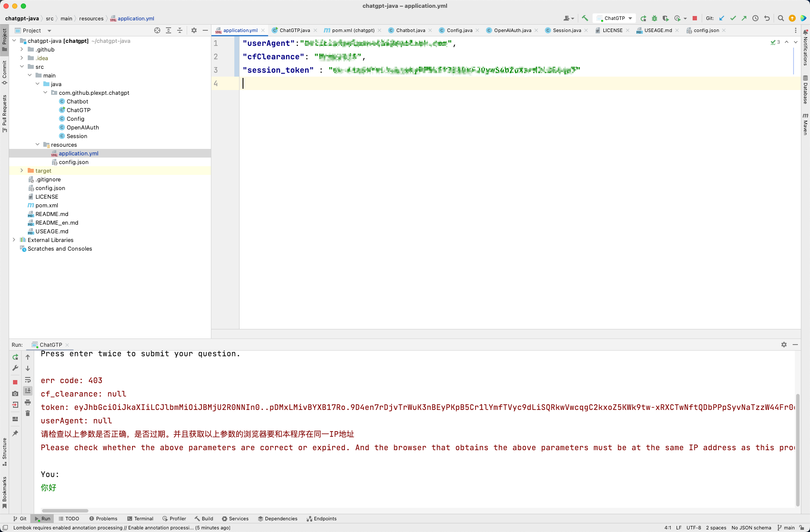Toggle soft-wrap in the Run console
The image size is (810, 532).
click(x=28, y=380)
